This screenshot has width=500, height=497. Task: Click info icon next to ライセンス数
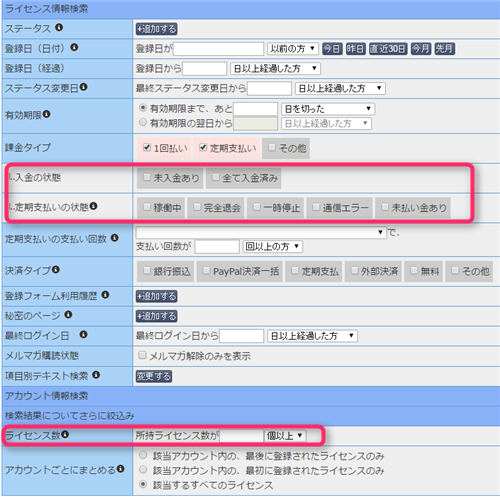point(65,434)
